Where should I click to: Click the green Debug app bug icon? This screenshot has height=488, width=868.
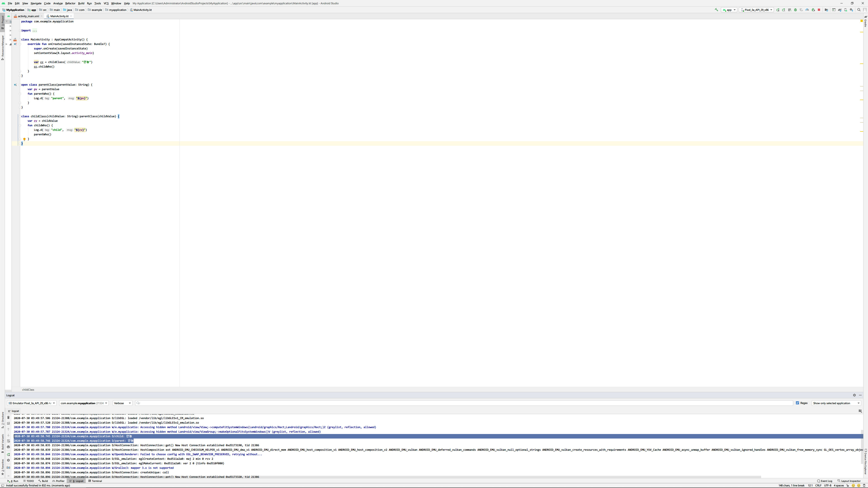[796, 10]
